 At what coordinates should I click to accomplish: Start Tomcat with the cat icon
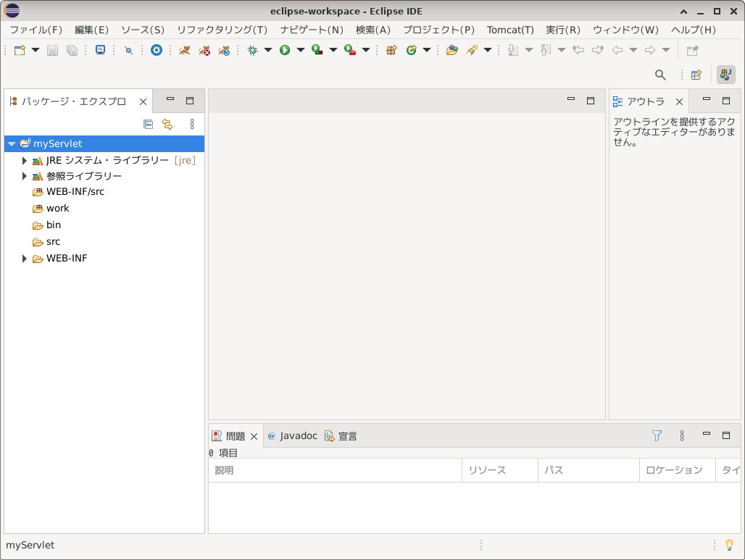184,50
